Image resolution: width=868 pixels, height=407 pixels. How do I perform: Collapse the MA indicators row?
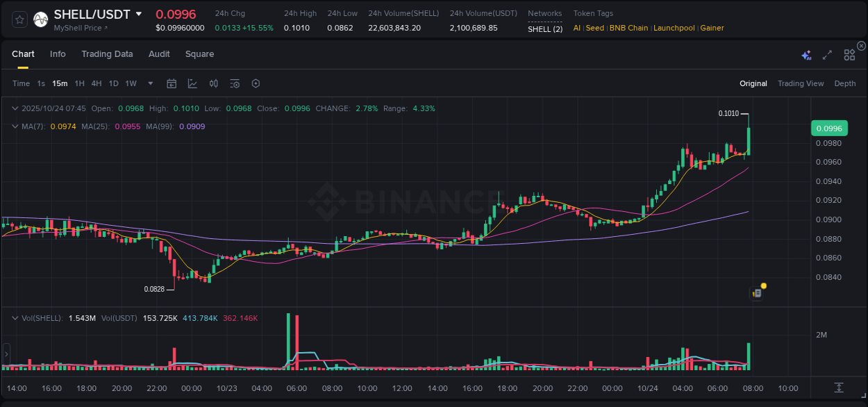(x=15, y=126)
